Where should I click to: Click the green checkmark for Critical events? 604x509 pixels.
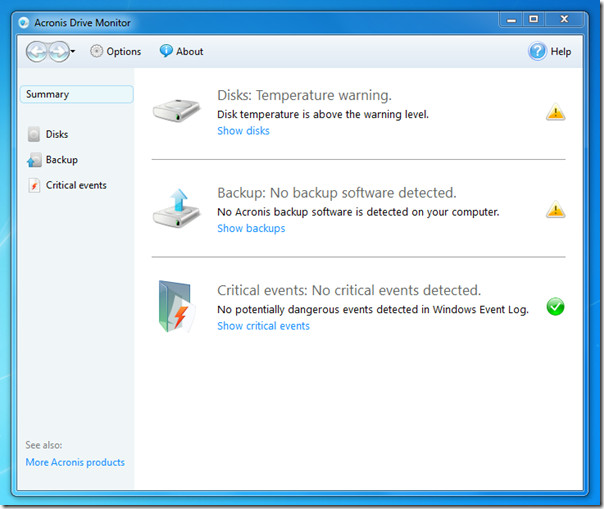click(x=555, y=307)
